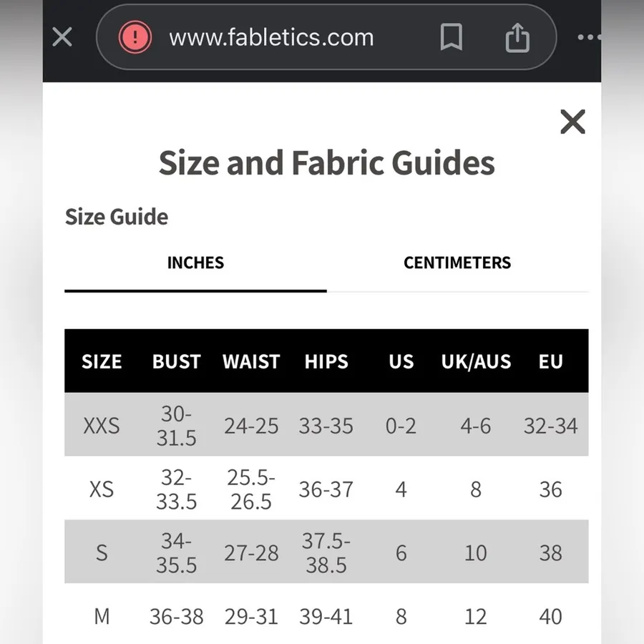Open the share sheet icon
This screenshot has height=644, width=644.
point(517,37)
